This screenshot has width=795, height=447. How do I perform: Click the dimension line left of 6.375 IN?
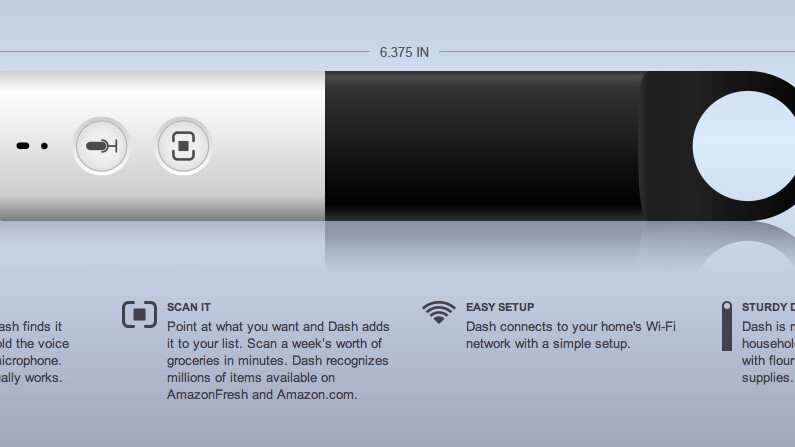click(185, 51)
